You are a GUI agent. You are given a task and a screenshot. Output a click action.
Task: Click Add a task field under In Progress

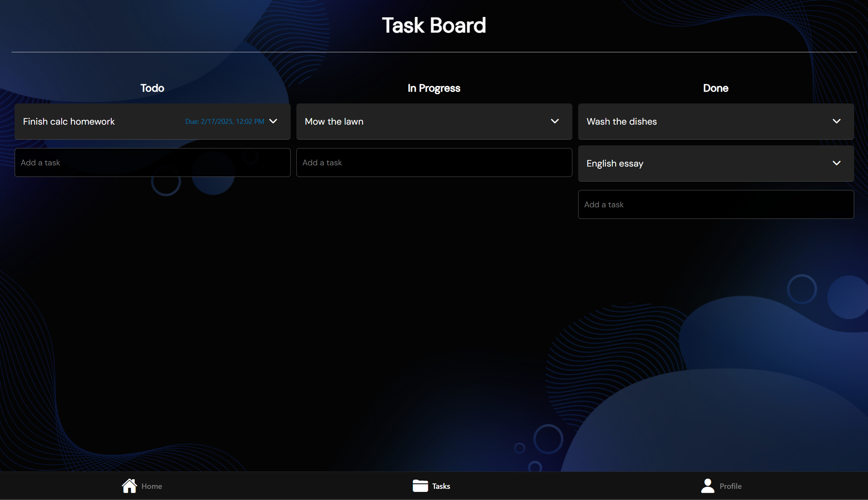tap(434, 162)
